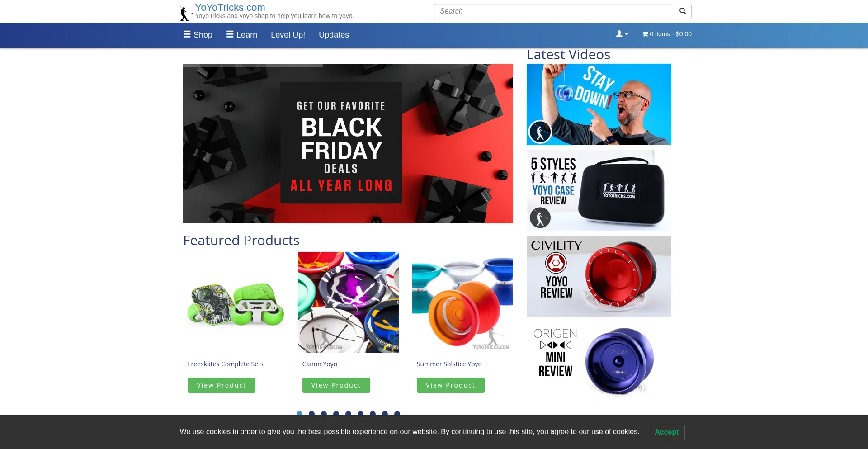View the Canon Yoyo product
Viewport: 868px width, 449px height.
point(336,385)
